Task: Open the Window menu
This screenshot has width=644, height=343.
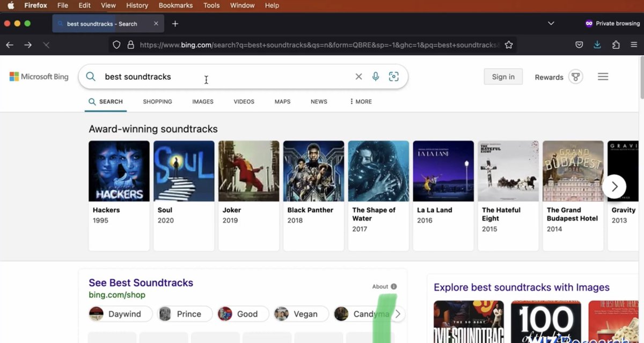Action: [242, 5]
